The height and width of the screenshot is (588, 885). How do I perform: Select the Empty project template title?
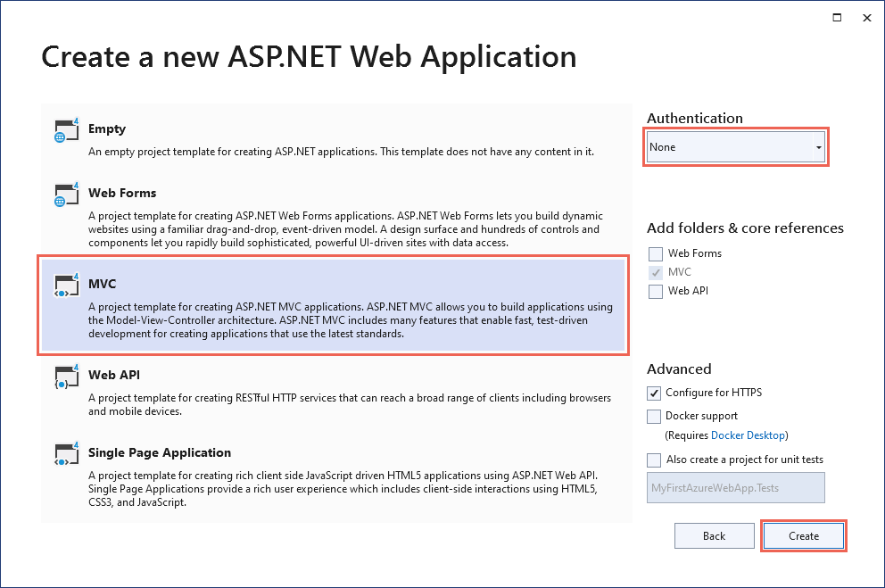pos(107,129)
